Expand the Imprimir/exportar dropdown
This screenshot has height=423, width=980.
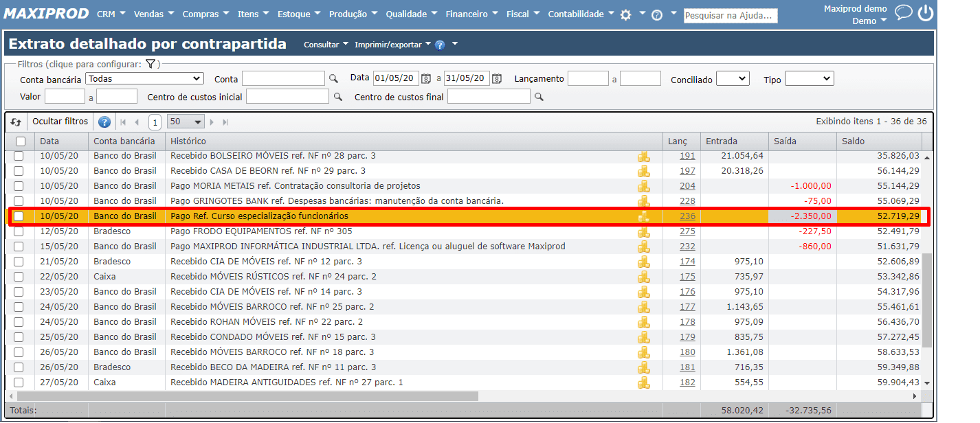tap(393, 45)
